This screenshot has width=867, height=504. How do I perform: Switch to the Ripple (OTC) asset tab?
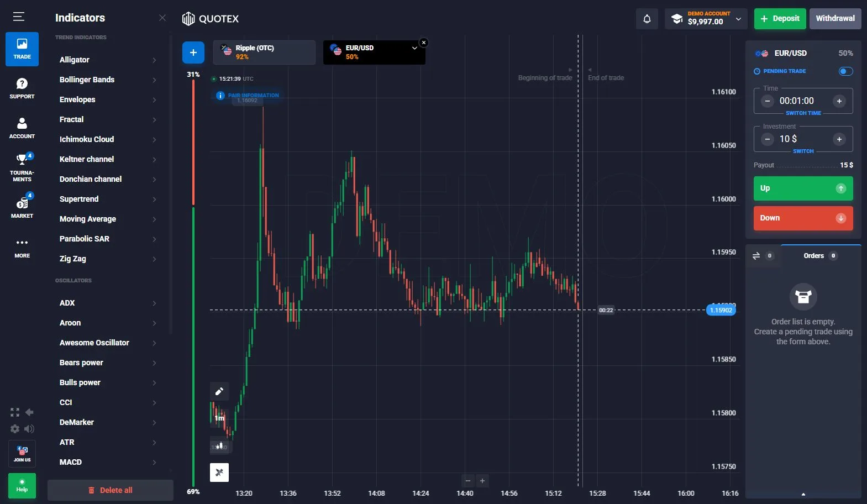264,53
